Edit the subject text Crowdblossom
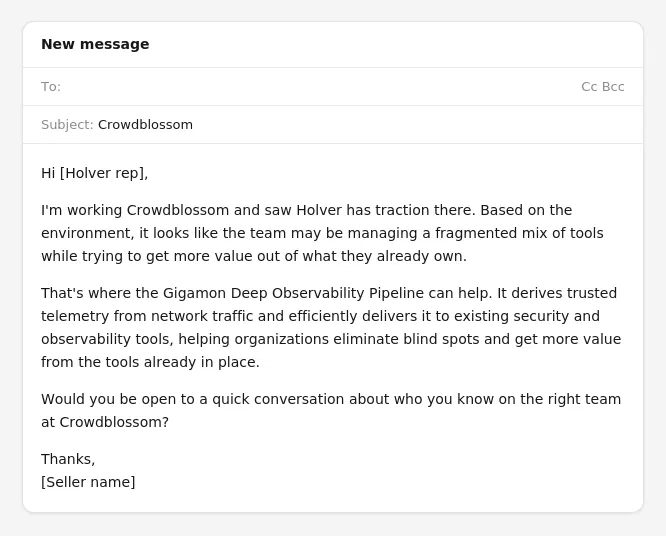The height and width of the screenshot is (536, 666). [x=145, y=125]
